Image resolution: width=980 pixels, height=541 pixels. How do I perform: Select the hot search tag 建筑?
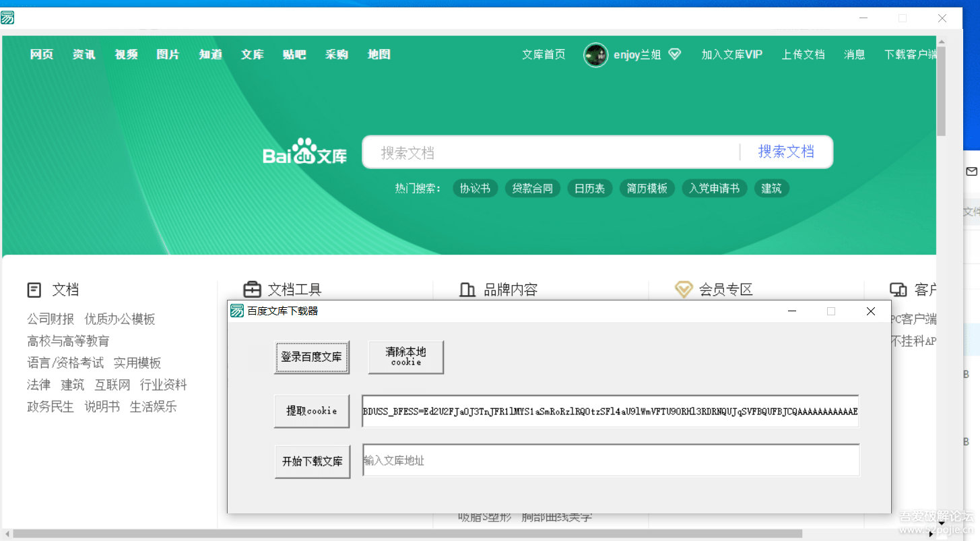coord(771,189)
